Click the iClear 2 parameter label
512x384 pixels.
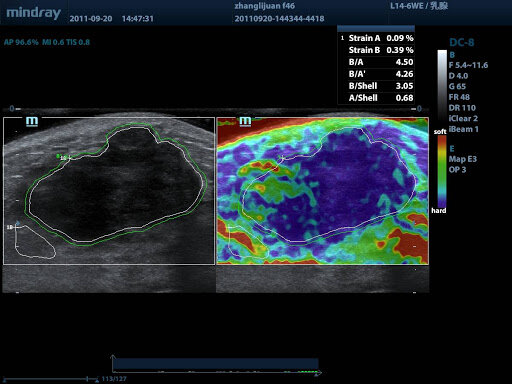coord(463,118)
